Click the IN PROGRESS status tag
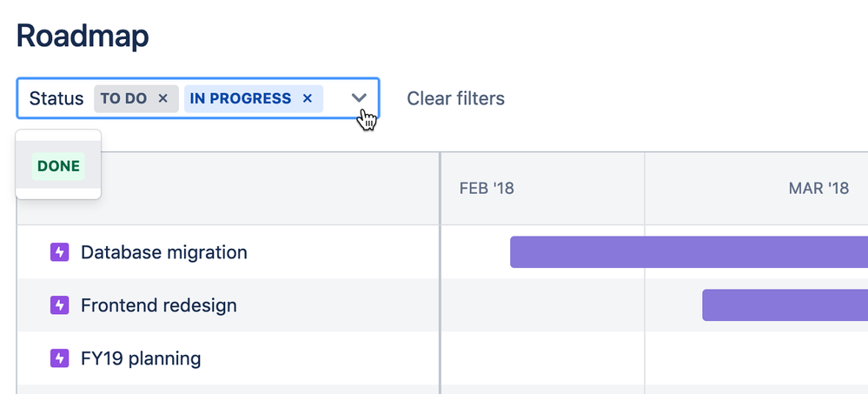Screen dimensions: 868x394 (x=240, y=98)
